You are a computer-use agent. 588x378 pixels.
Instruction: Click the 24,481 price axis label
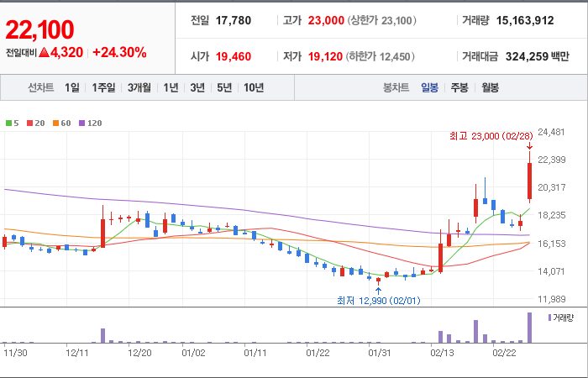pos(551,132)
